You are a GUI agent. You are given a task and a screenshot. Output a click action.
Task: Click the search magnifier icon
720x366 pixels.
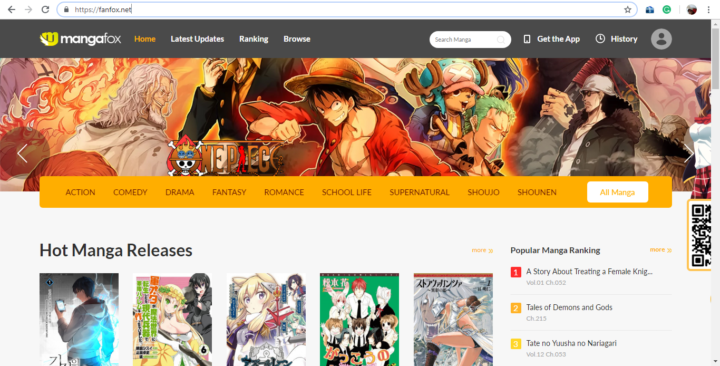coord(501,39)
